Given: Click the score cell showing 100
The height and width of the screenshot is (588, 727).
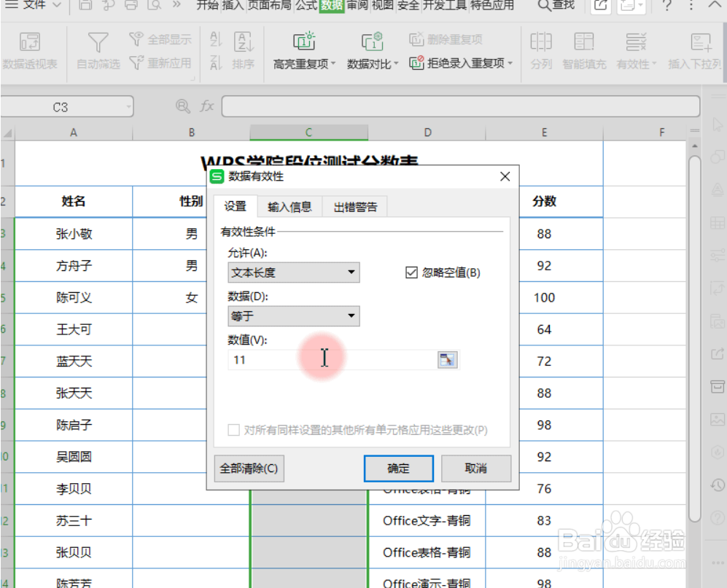Looking at the screenshot, I should 544,297.
